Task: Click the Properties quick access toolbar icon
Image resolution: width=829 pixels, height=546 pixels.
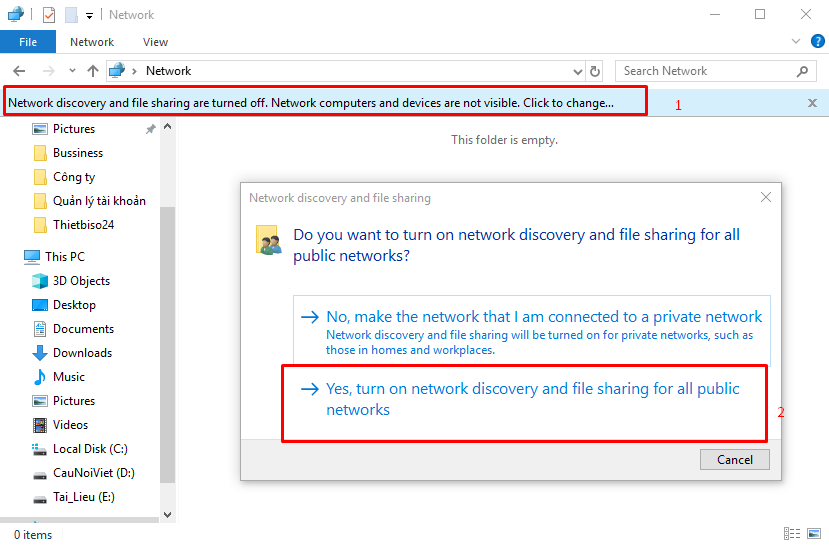Action: coord(49,15)
